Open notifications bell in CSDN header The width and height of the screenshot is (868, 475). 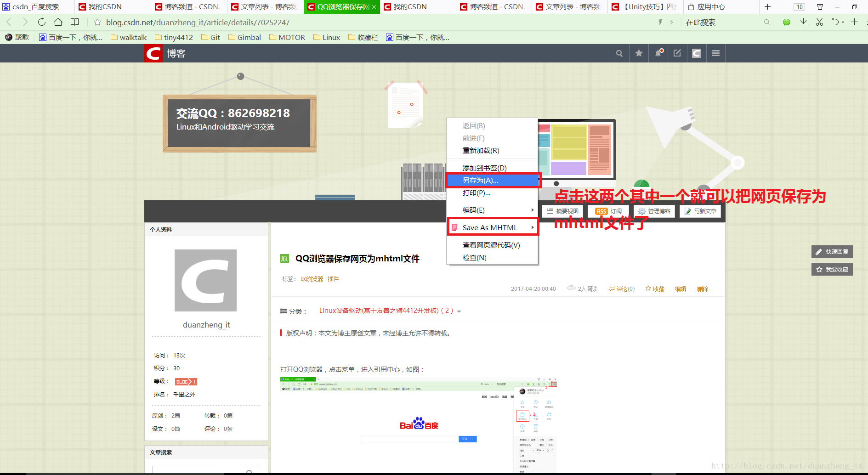click(x=658, y=53)
